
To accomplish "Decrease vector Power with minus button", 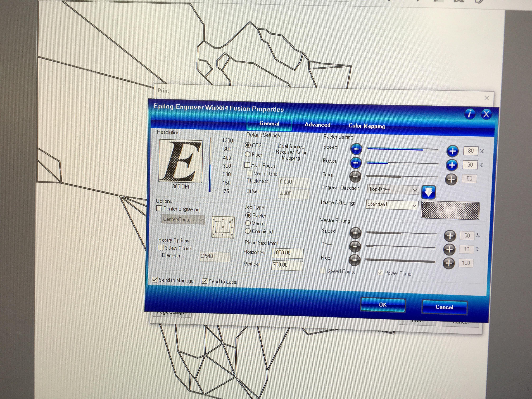I will tap(355, 246).
